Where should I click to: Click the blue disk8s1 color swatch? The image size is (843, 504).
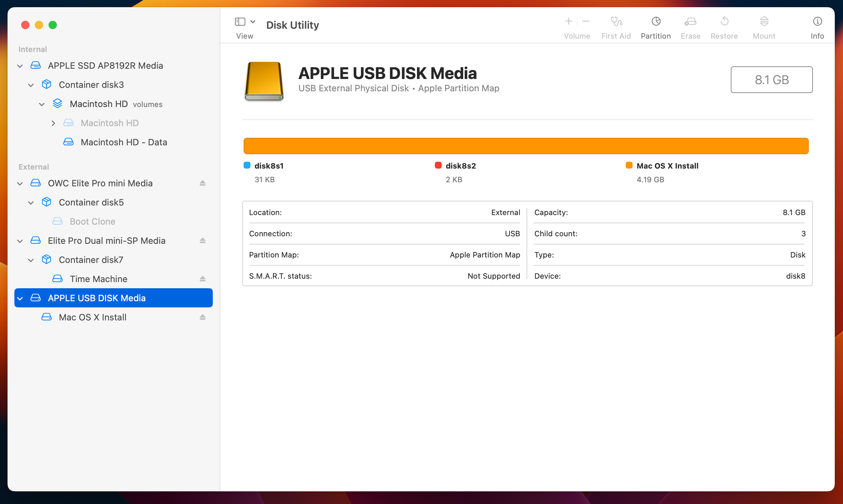(x=247, y=165)
